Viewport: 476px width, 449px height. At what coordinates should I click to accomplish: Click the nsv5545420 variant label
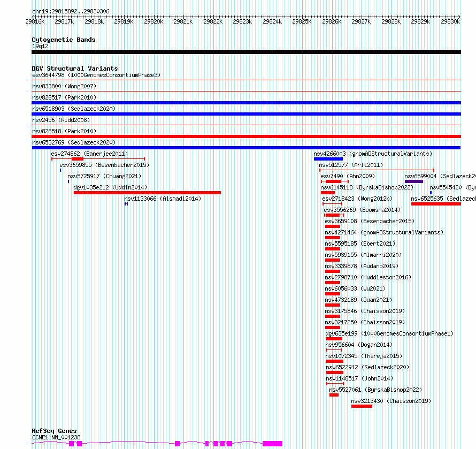pyautogui.click(x=452, y=187)
